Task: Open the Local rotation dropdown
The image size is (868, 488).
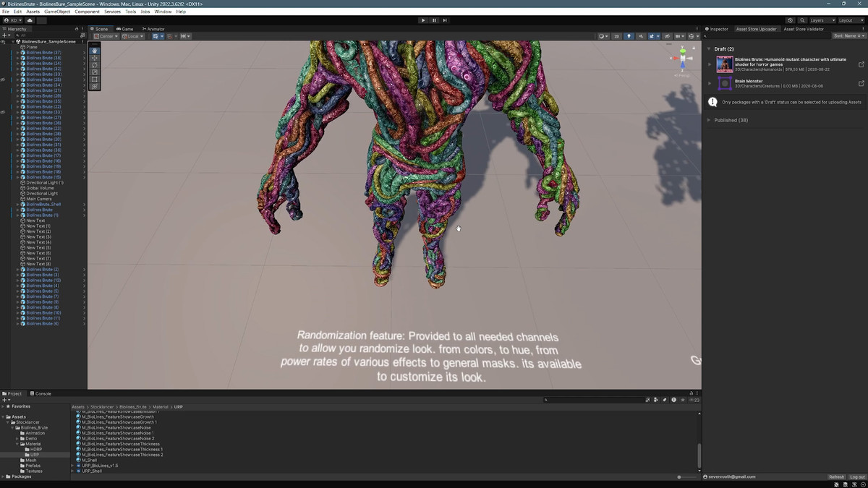Action: 132,36
